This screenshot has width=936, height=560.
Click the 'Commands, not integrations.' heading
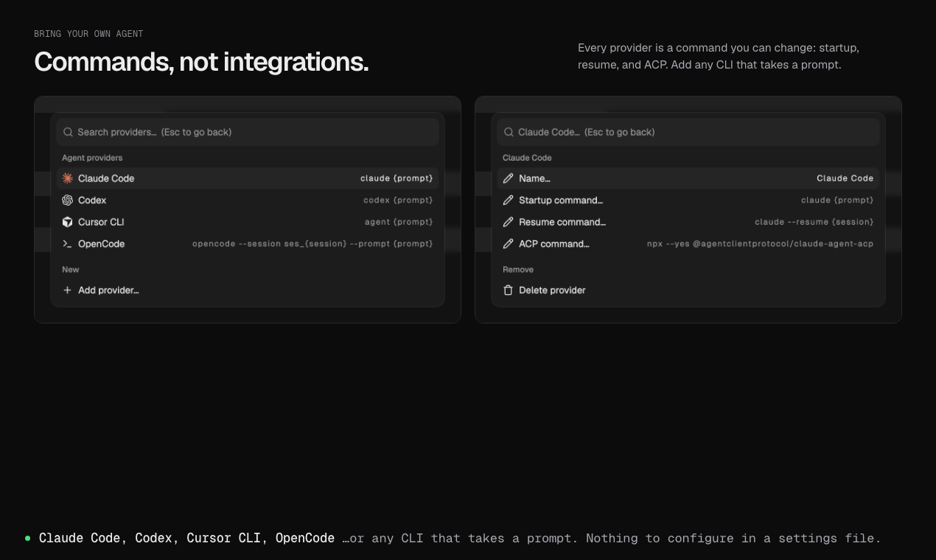[x=201, y=62]
